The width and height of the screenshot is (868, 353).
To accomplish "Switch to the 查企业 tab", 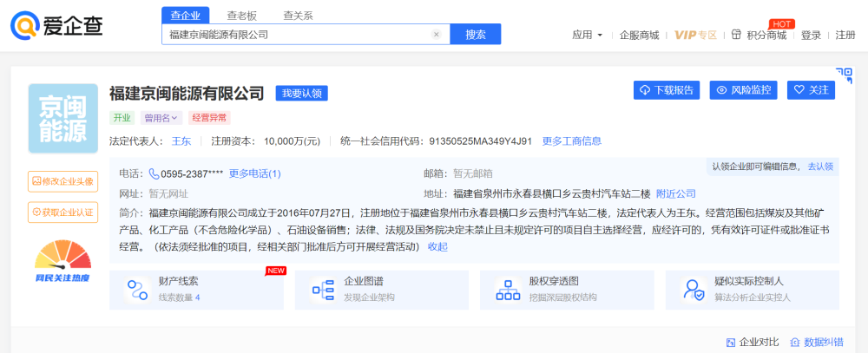I will coord(186,16).
